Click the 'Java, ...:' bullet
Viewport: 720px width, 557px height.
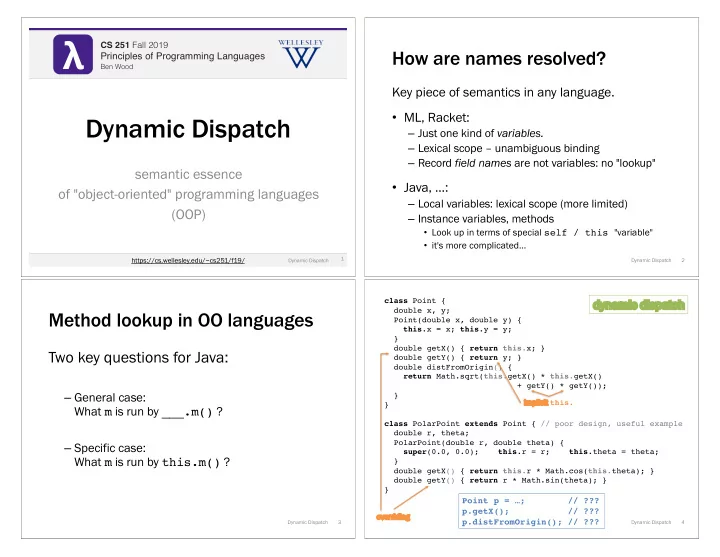426,188
